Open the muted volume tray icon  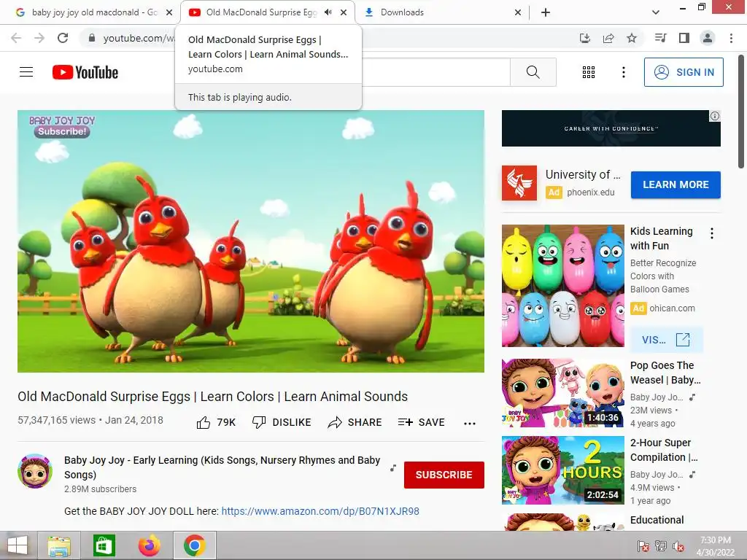[x=678, y=546]
